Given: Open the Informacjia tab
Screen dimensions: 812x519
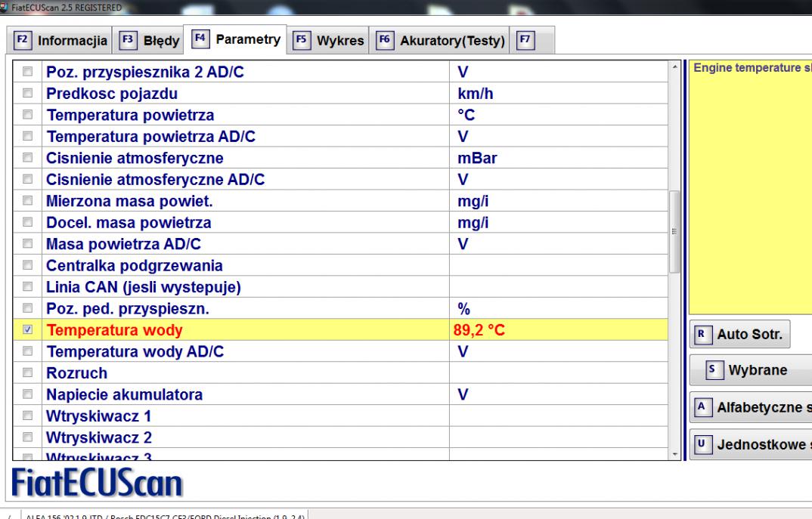Looking at the screenshot, I should point(60,40).
